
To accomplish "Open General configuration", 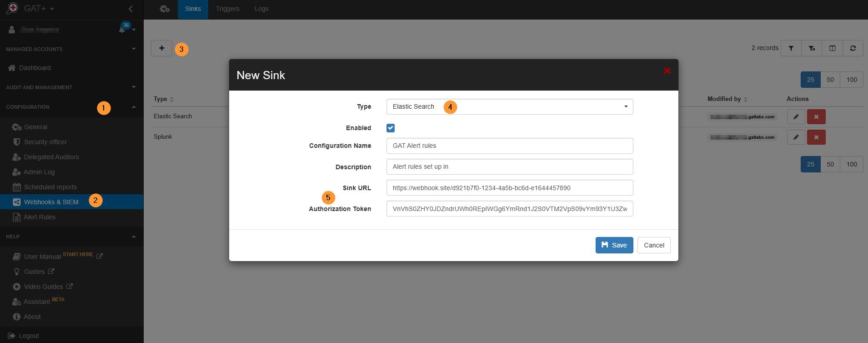I will pyautogui.click(x=30, y=127).
